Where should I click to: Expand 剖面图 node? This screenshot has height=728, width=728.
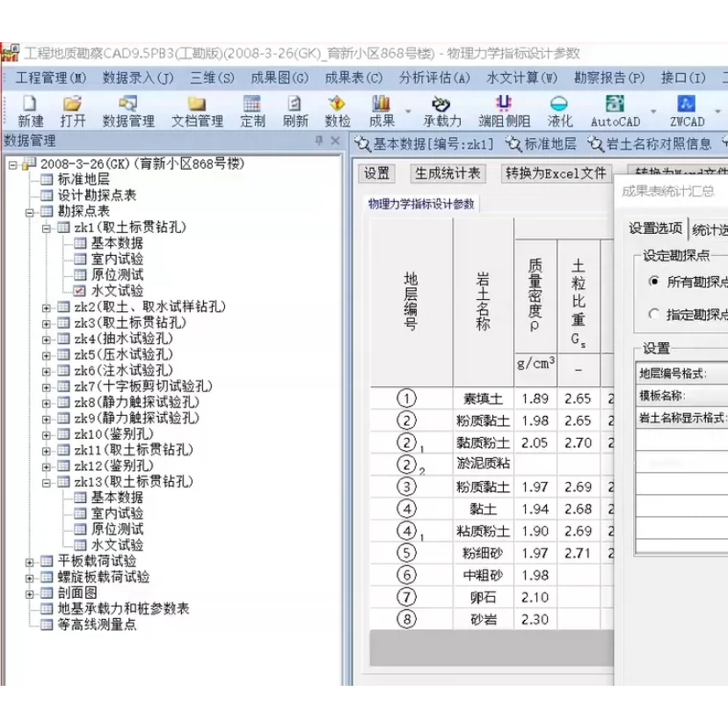point(30,593)
